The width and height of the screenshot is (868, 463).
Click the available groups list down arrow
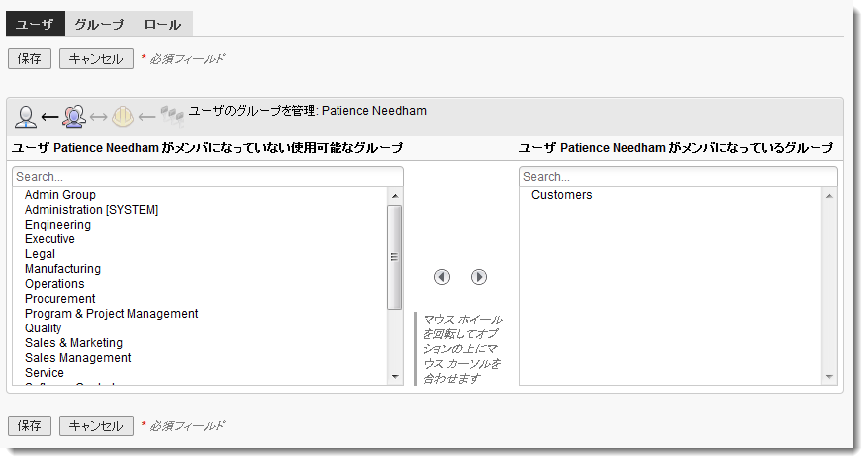pyautogui.click(x=395, y=377)
